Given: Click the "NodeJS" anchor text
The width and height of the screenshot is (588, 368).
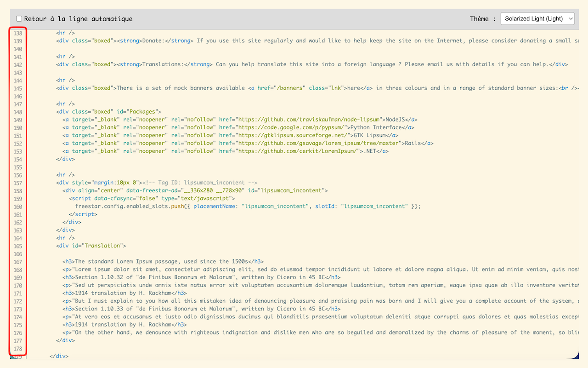Looking at the screenshot, I should coord(395,120).
